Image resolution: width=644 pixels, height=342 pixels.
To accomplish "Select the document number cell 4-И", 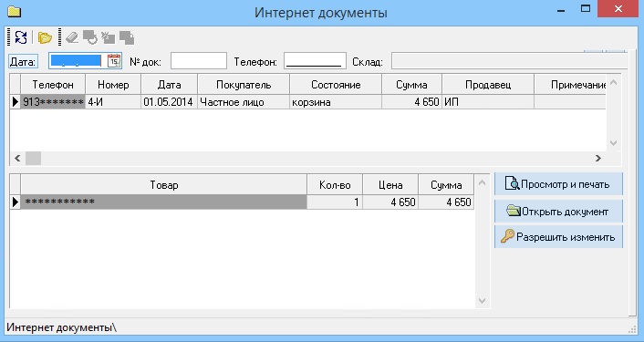I will [113, 102].
